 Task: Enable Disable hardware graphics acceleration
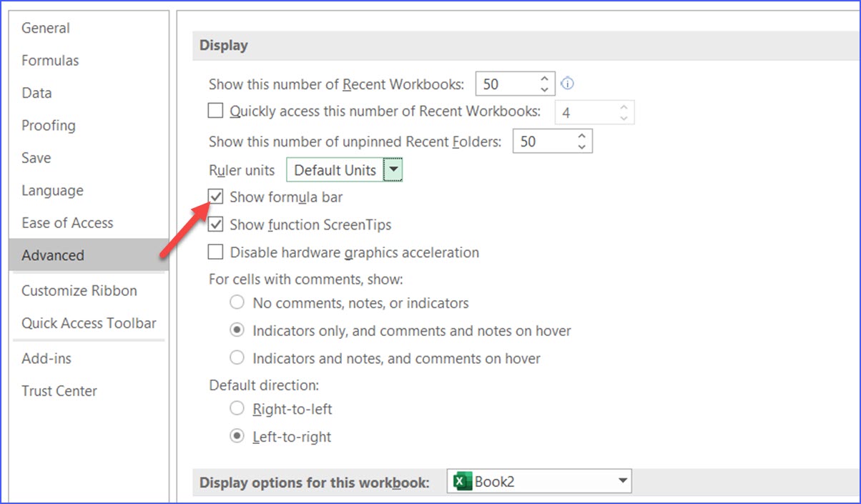pyautogui.click(x=215, y=252)
